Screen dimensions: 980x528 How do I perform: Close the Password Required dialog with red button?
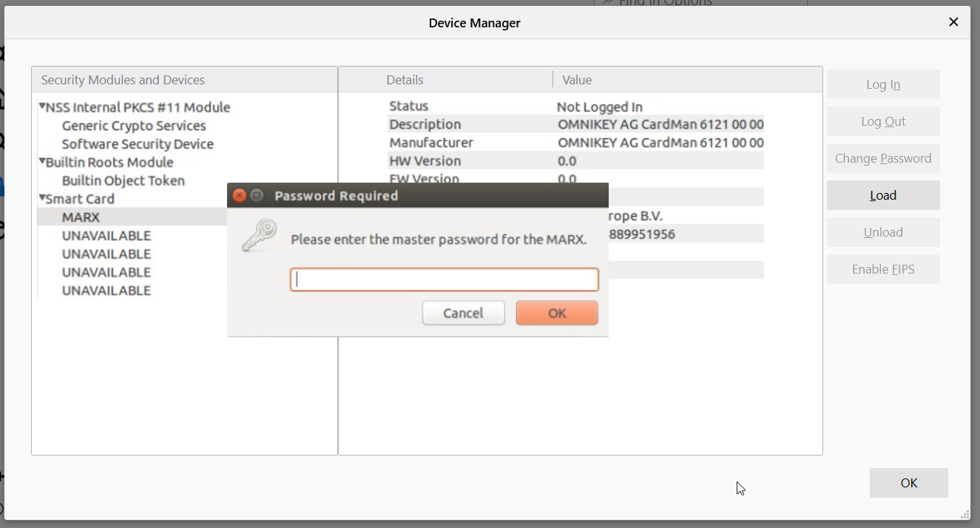click(239, 196)
